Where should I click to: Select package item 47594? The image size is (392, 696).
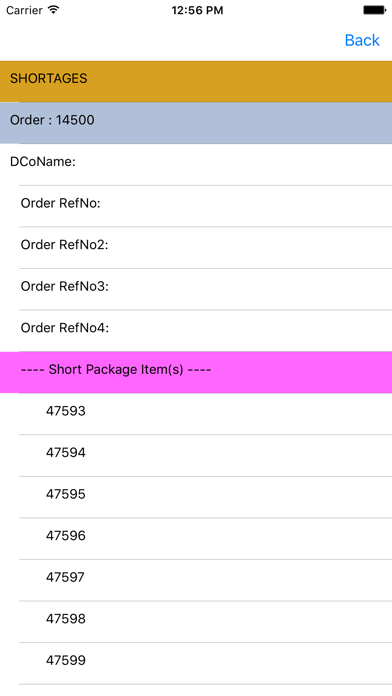(196, 455)
